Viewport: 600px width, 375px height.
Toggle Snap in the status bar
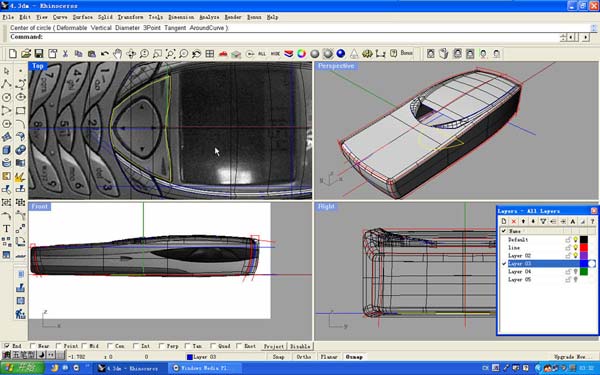tap(279, 357)
